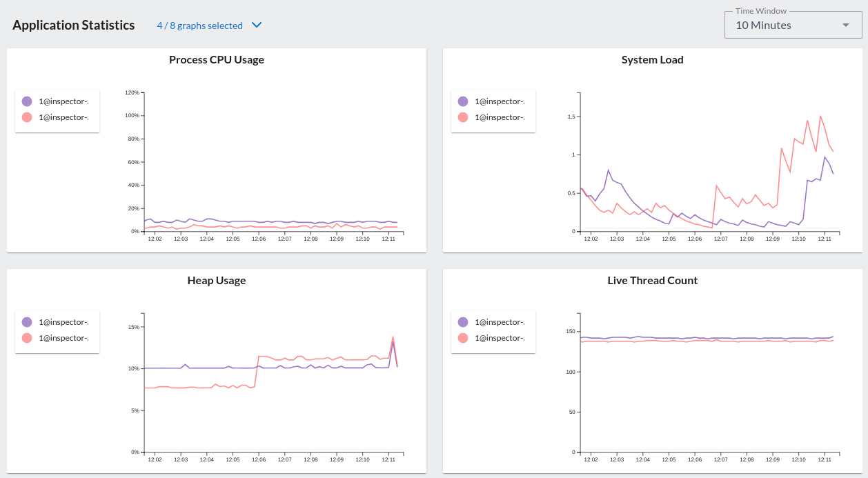Click the purple legend dot in Heap Usage
868x478 pixels.
28,321
